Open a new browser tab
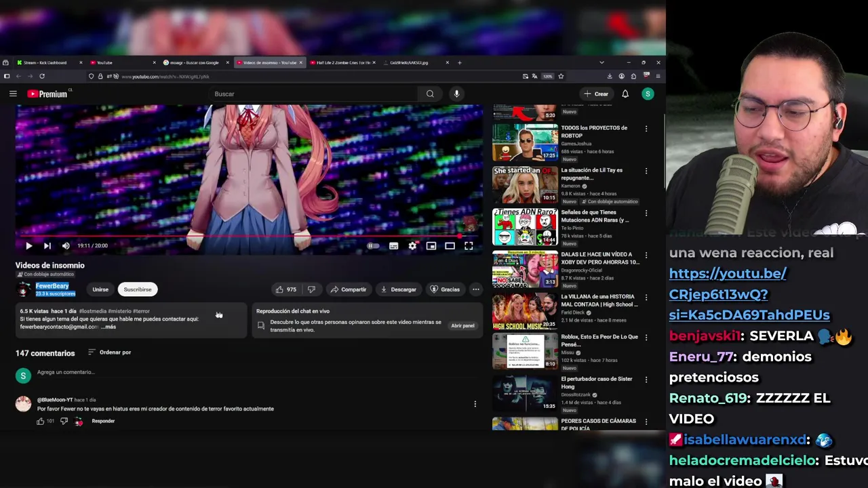The width and height of the screenshot is (868, 488). click(459, 62)
